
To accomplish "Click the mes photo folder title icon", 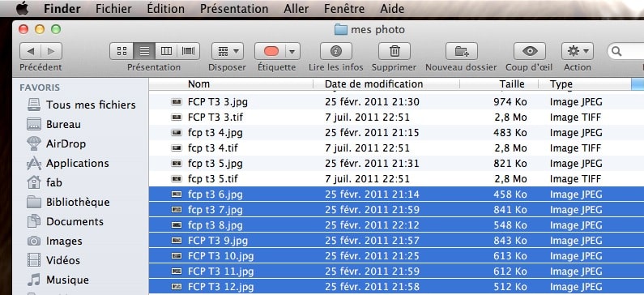I will point(341,30).
